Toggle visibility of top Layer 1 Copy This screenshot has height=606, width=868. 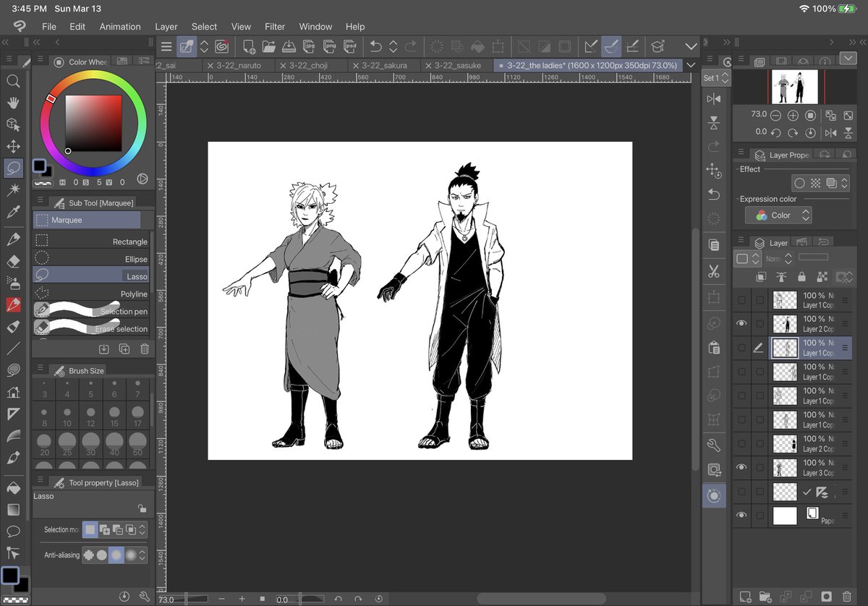741,300
